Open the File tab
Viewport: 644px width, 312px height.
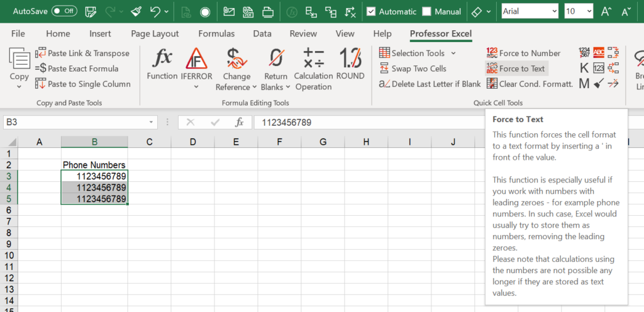pos(18,34)
